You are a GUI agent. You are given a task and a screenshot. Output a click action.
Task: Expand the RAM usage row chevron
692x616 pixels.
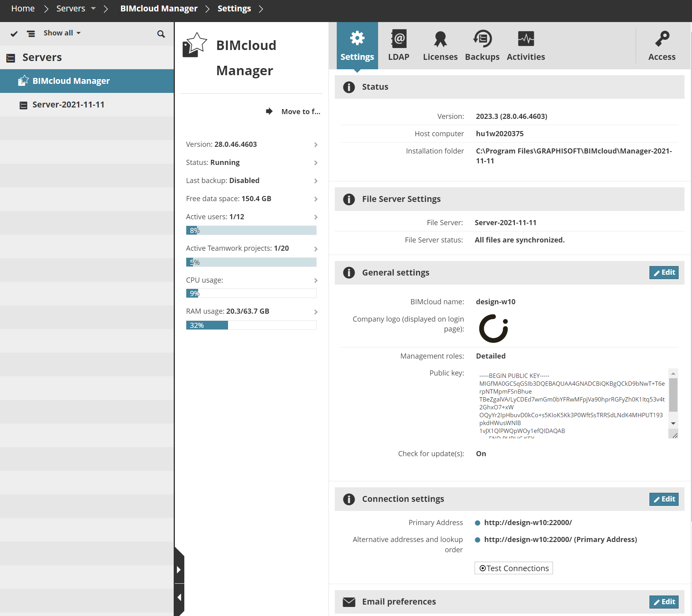pos(315,312)
